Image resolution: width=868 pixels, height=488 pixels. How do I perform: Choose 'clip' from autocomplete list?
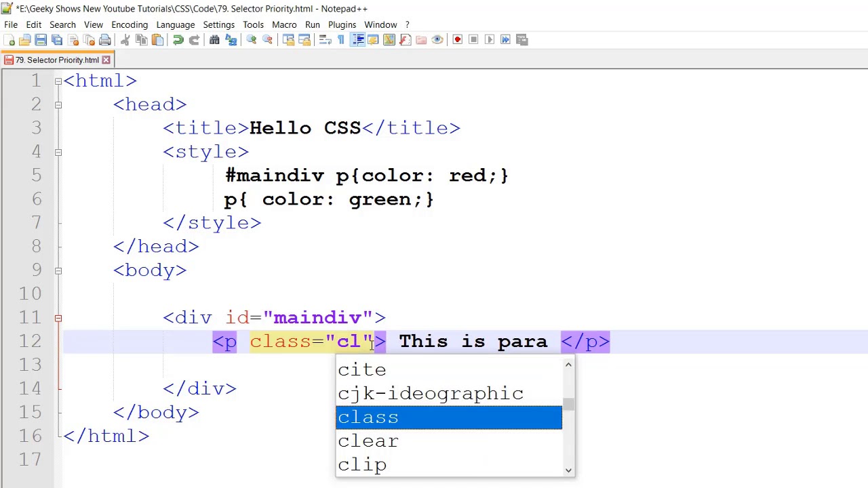[x=449, y=465]
